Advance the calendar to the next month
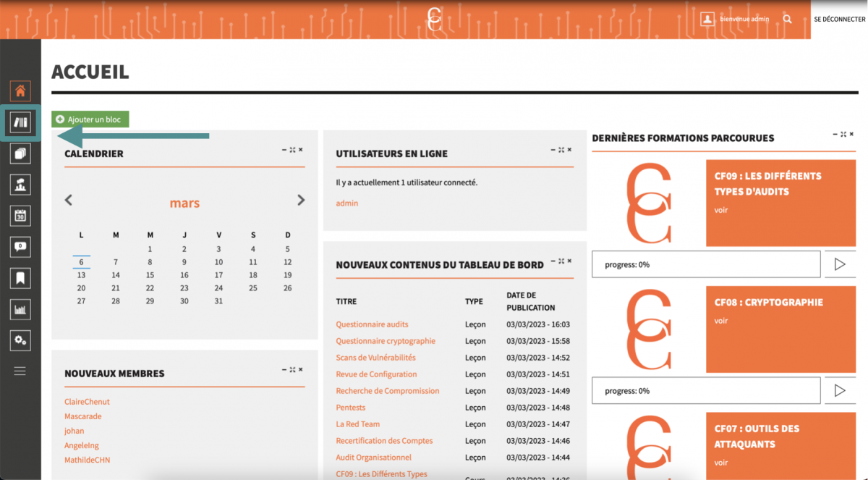Screen dimensions: 868x480 coord(301,200)
